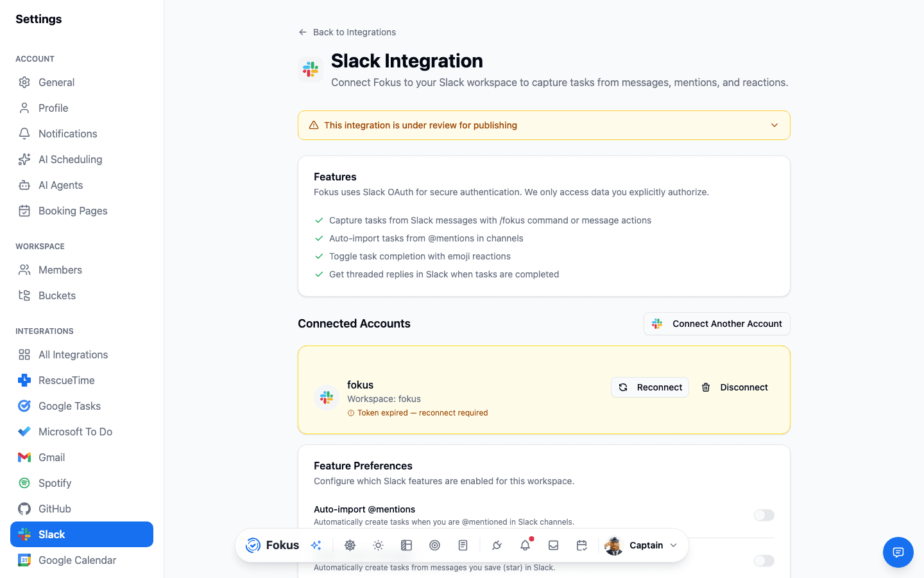Click the board layout icon in dock
This screenshot has height=578, width=924.
click(x=406, y=545)
